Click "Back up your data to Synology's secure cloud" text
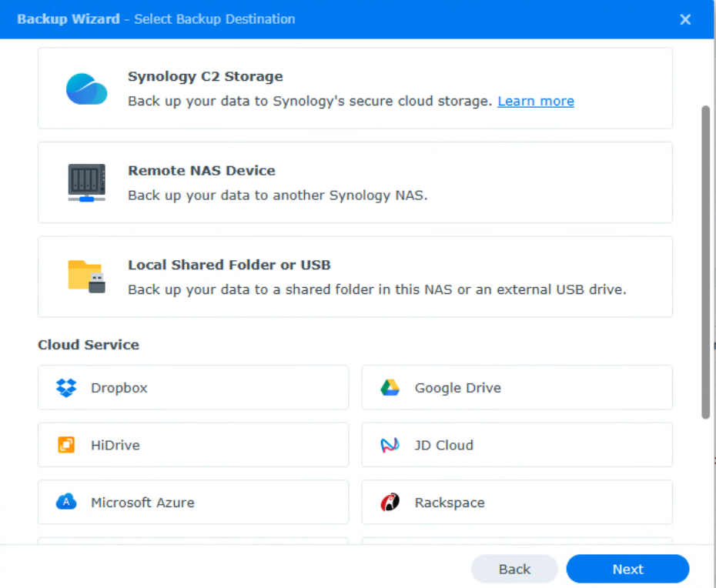 [x=310, y=102]
